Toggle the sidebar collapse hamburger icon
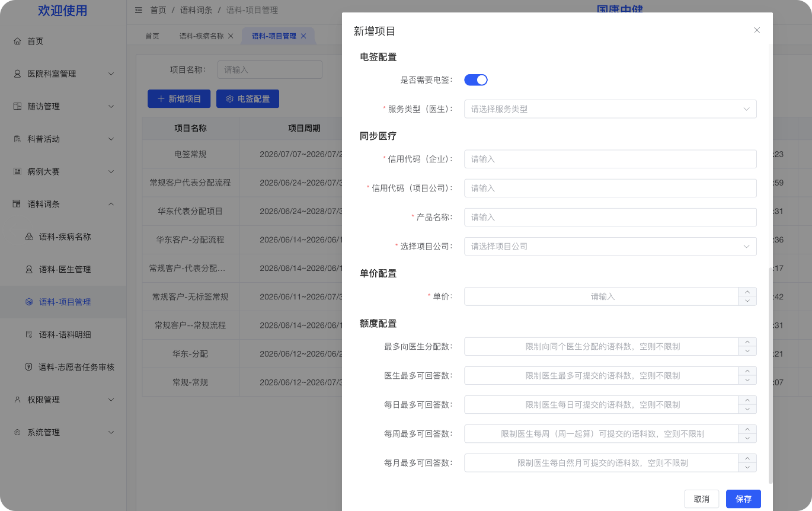 pos(139,10)
